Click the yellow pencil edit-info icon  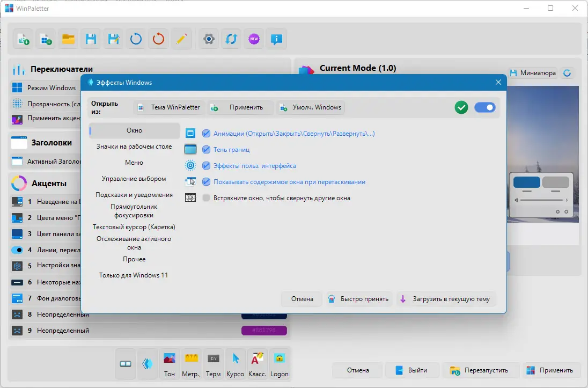(181, 39)
